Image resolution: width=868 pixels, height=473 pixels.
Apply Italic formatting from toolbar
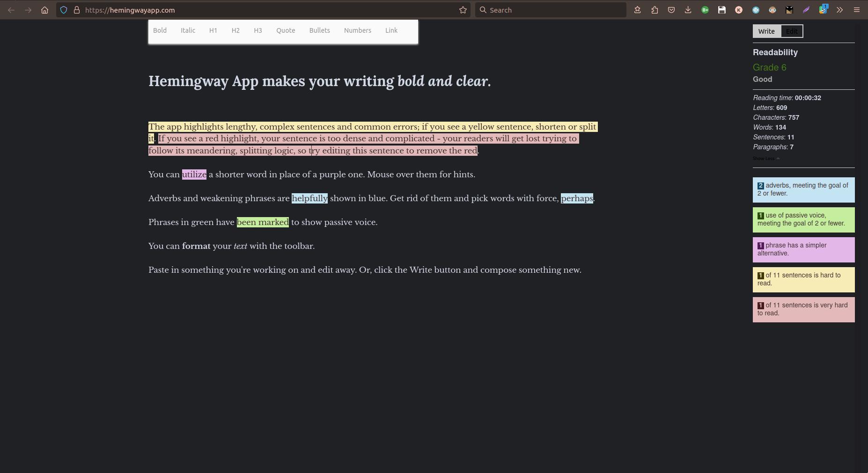click(188, 30)
